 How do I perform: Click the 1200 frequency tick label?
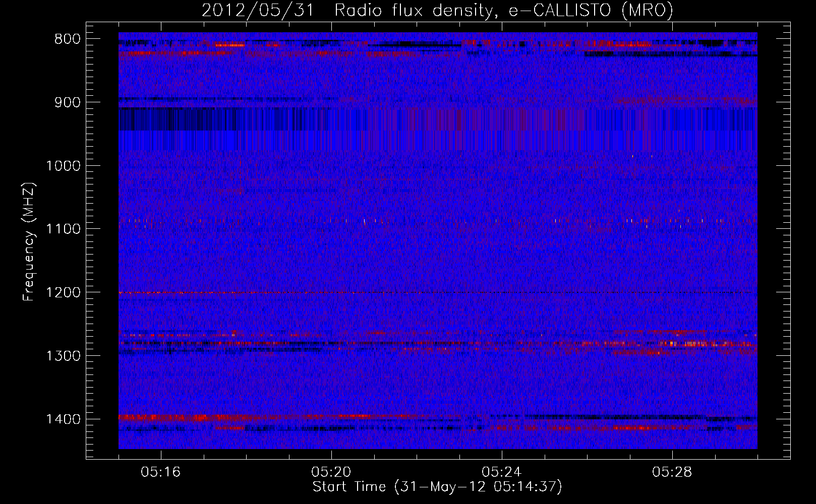[63, 292]
